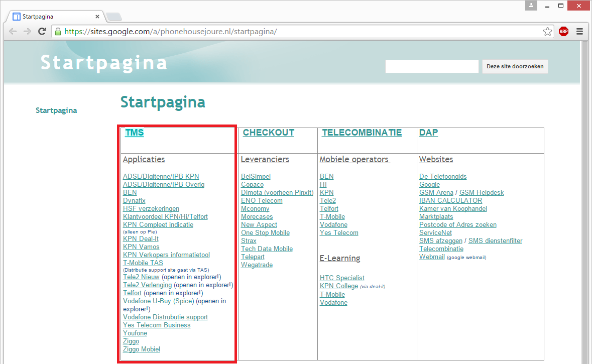593x364 pixels.
Task: Open Vodafone Distrubutie support link
Action: (x=165, y=317)
